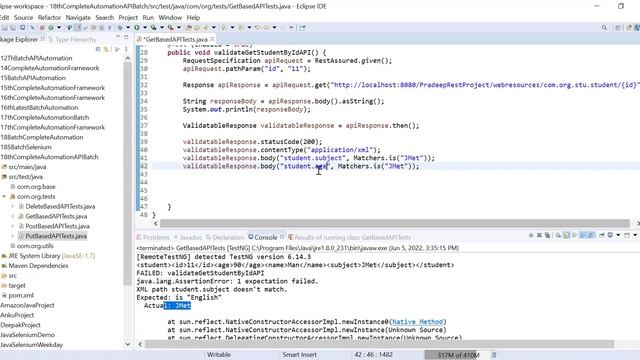Click the Run External Tools icon
Screen dimensions: 640x360
pyautogui.click(x=171, y=28)
